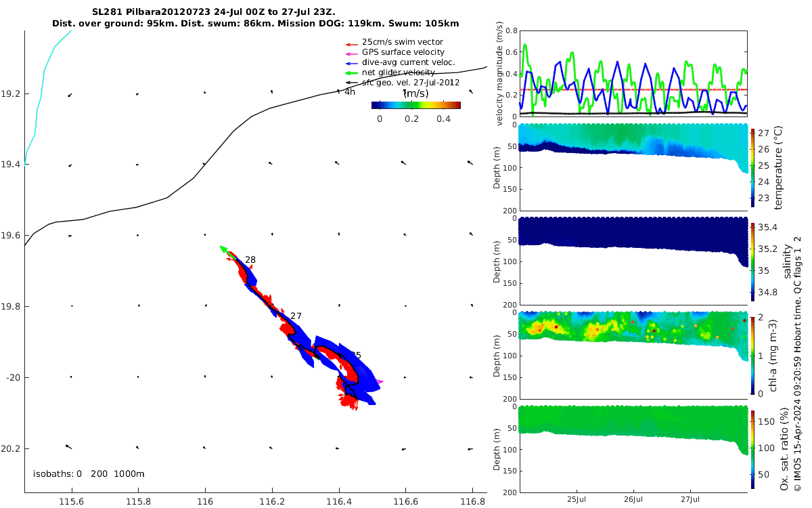Click the 'temperature (°C)' colorbar label
Screen dimensions: 812x508
[x=778, y=167]
